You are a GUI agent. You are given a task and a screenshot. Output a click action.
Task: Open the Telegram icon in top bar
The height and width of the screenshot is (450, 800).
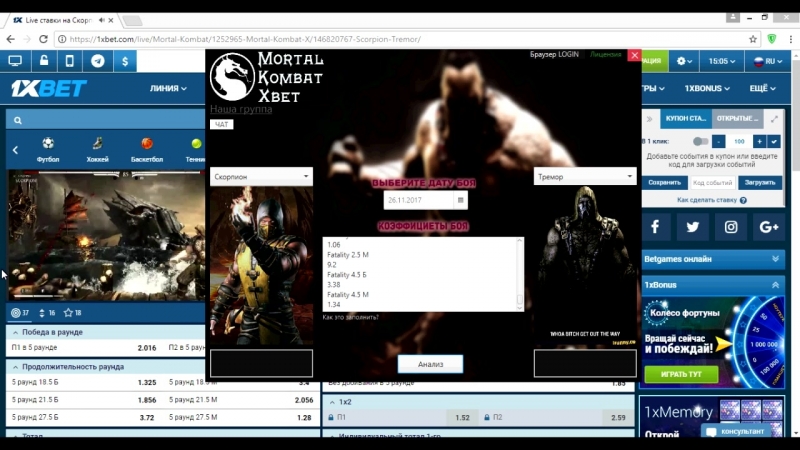coord(97,61)
